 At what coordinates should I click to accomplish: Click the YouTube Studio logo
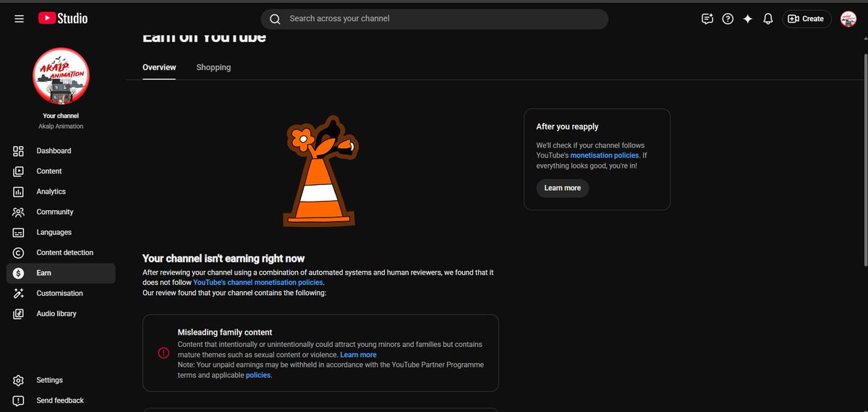click(x=63, y=18)
